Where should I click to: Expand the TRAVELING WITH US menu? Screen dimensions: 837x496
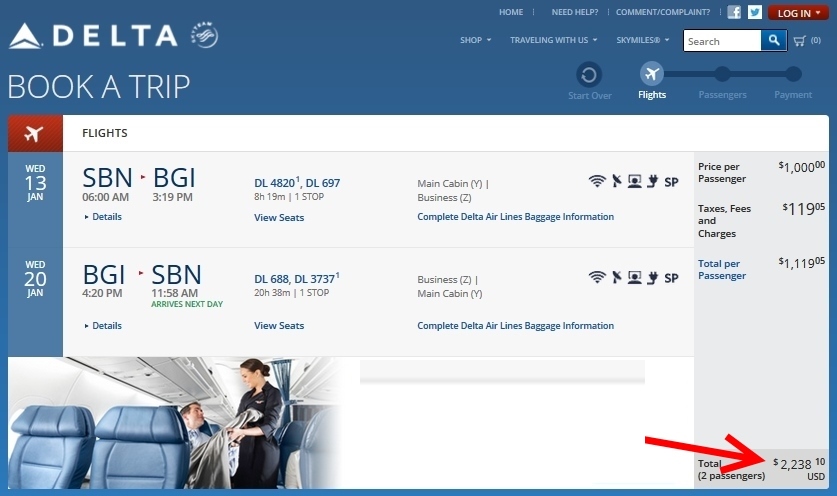pyautogui.click(x=553, y=41)
